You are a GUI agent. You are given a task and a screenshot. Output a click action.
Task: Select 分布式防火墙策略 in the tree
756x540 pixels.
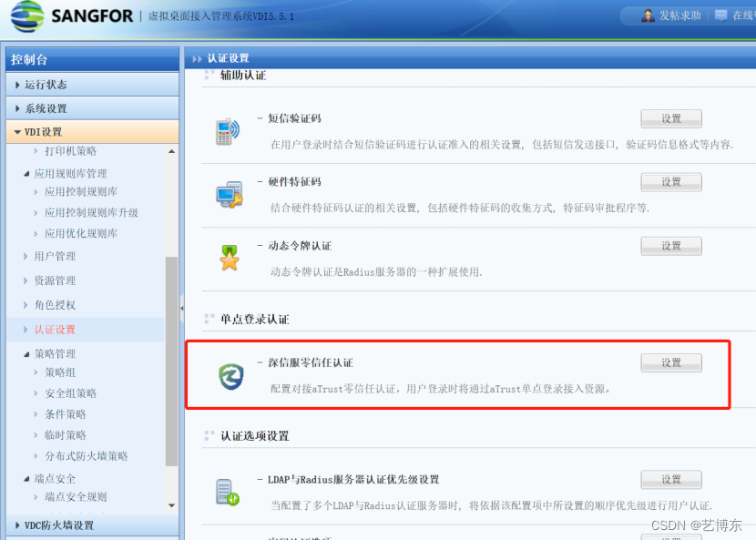click(x=87, y=456)
